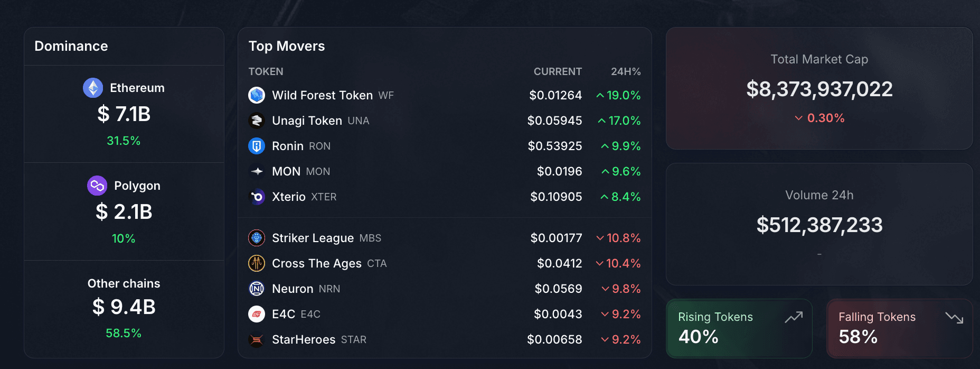Click the rising trend arrow on Rising Tokens card
This screenshot has width=980, height=369.
point(794,318)
